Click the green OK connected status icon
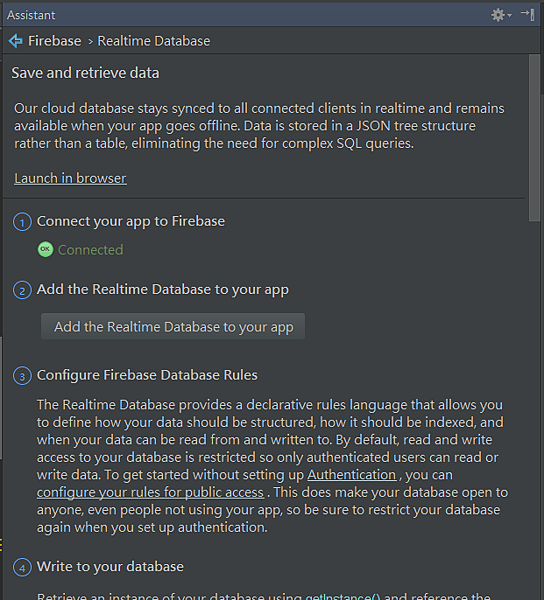 tap(46, 249)
